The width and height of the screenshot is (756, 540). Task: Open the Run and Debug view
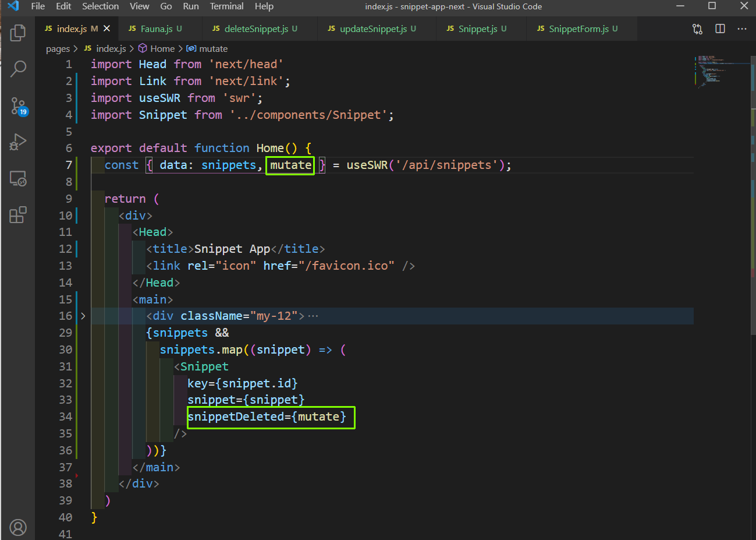18,142
